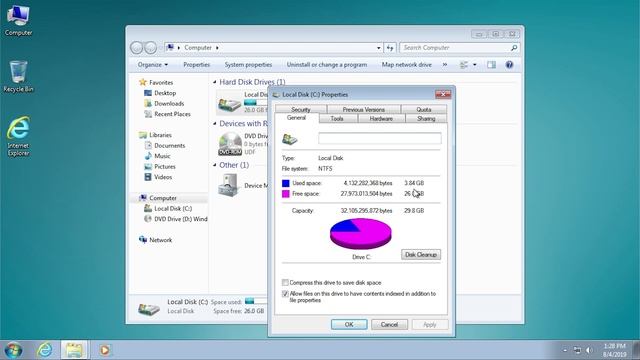Open the view options dropdown arrow
Image resolution: width=640 pixels, height=360 pixels.
(474, 64)
